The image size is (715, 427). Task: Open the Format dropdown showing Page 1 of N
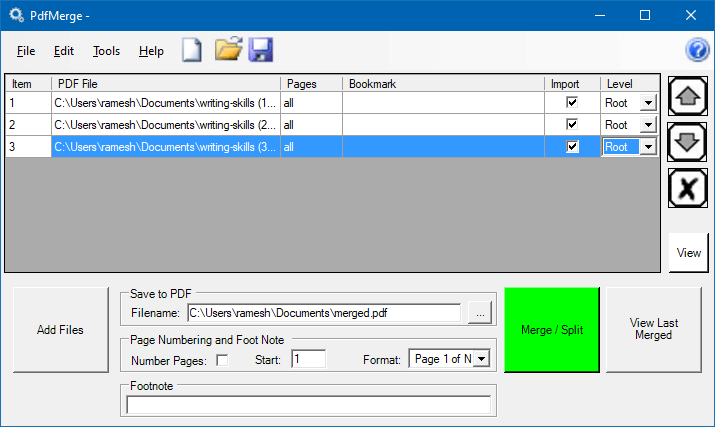tap(482, 359)
